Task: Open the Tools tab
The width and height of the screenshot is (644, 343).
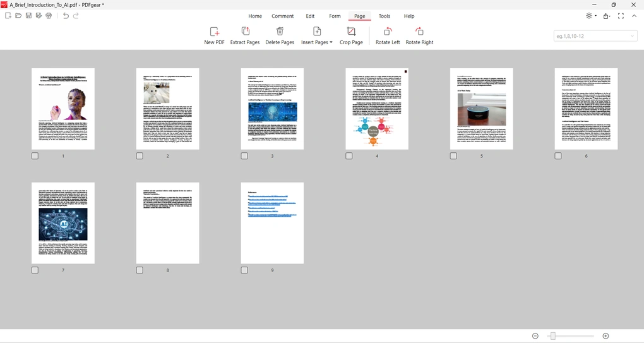Action: point(384,16)
